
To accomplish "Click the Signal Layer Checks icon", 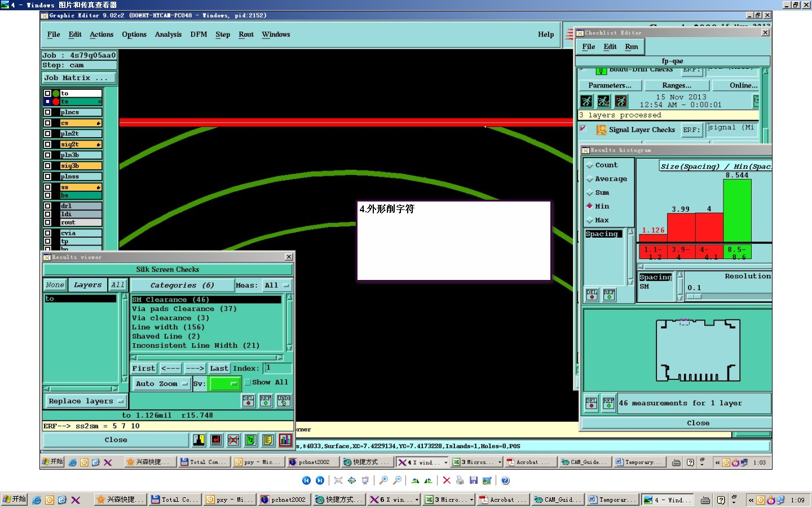I will [x=601, y=130].
